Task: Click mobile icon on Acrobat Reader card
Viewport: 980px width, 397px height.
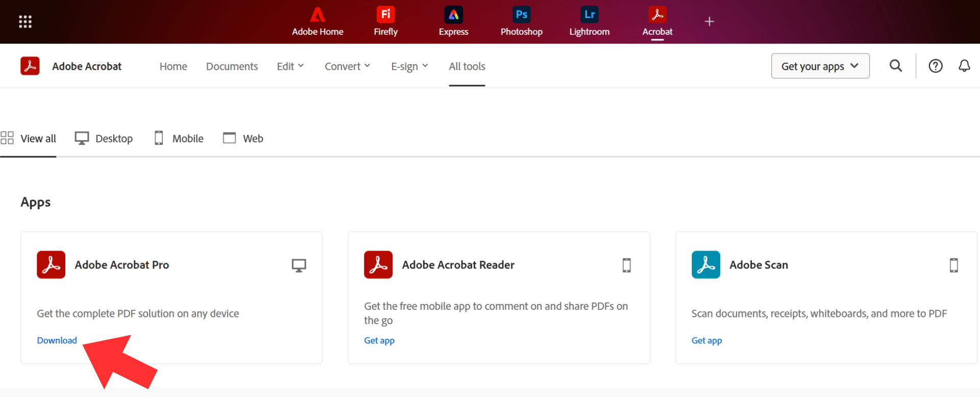Action: coord(627,265)
